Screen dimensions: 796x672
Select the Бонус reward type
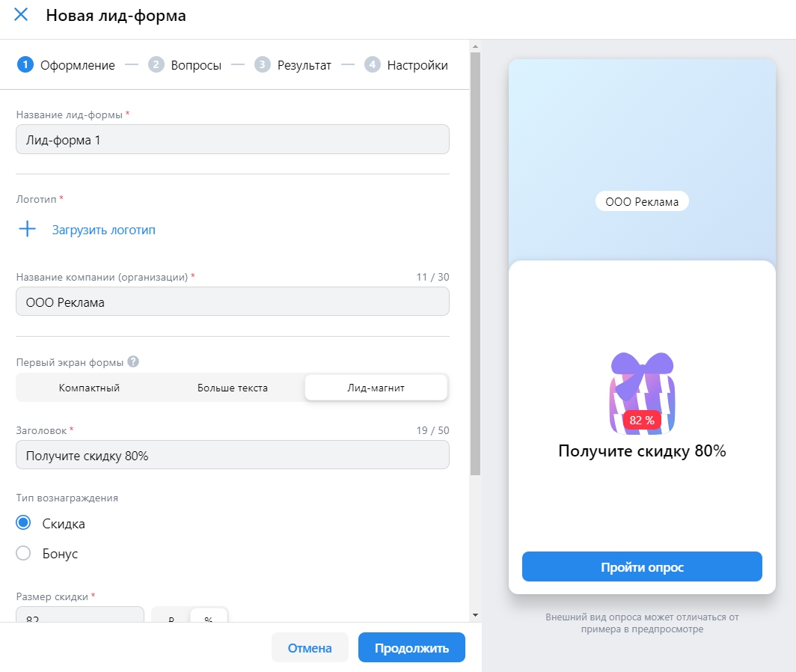pos(23,554)
